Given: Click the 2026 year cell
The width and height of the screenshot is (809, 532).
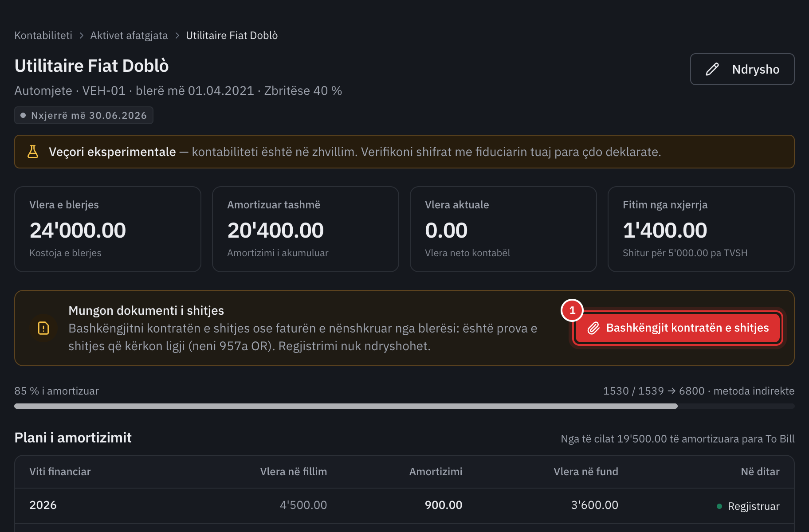Looking at the screenshot, I should [x=43, y=505].
